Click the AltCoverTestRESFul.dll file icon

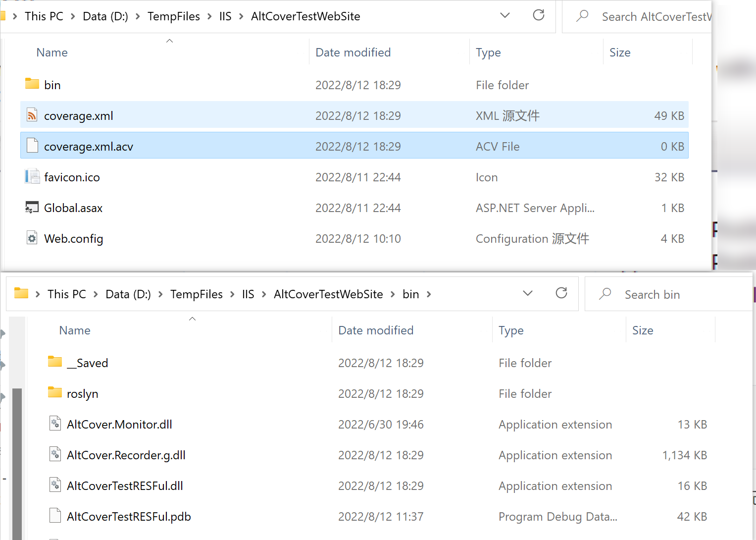(x=55, y=485)
